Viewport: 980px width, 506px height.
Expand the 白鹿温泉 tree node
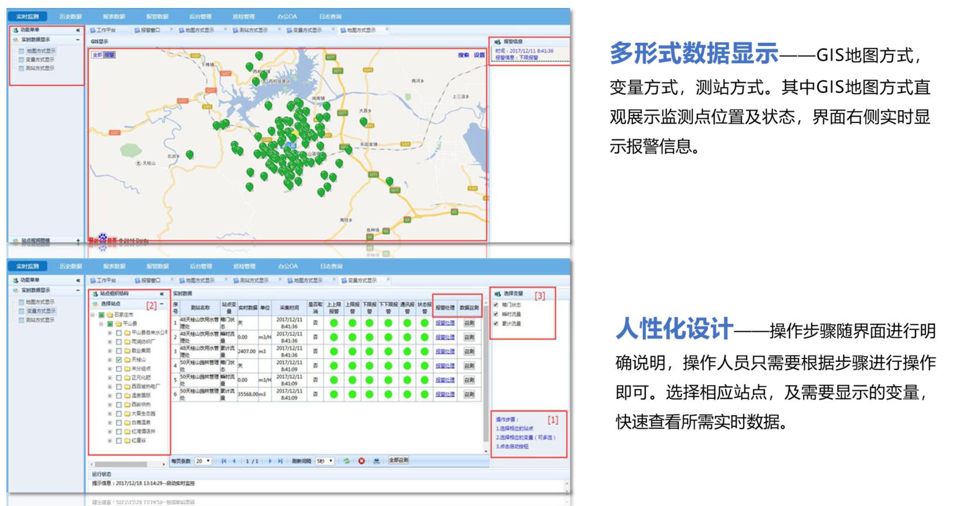(110, 423)
